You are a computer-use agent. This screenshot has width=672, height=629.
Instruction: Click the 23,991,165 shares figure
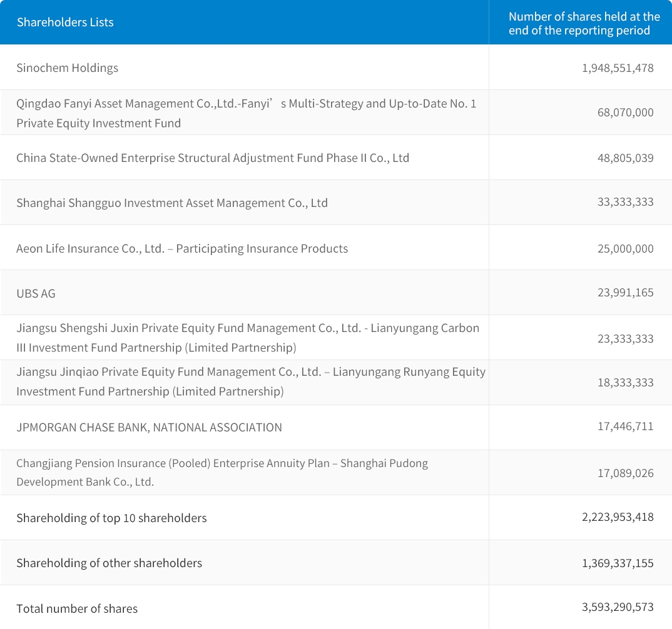[x=625, y=293]
